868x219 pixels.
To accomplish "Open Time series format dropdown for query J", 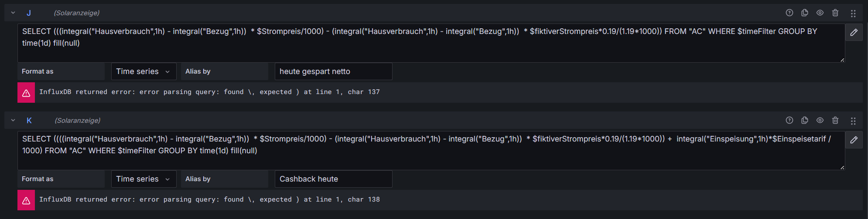I will click(144, 71).
